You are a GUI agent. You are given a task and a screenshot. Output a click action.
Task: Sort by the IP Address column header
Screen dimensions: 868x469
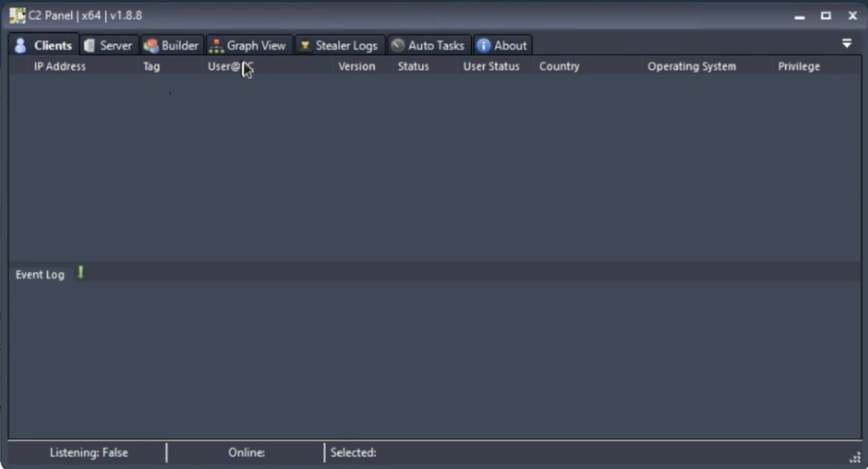tap(60, 66)
